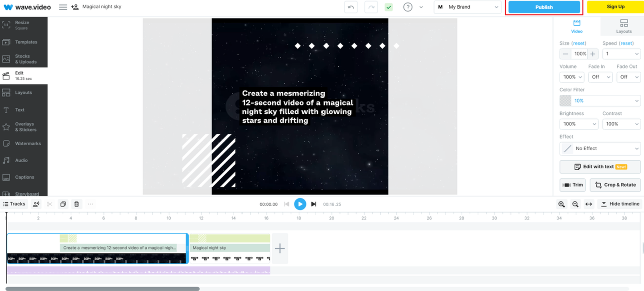Open the Color Filter 10% dropdown
Image resolution: width=644 pixels, height=291 pixels.
point(606,101)
